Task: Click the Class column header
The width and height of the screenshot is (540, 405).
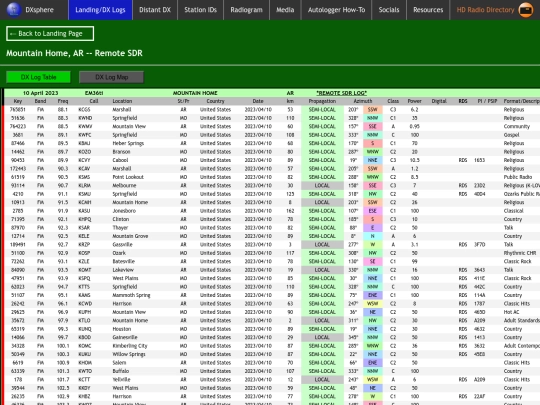Action: click(393, 101)
